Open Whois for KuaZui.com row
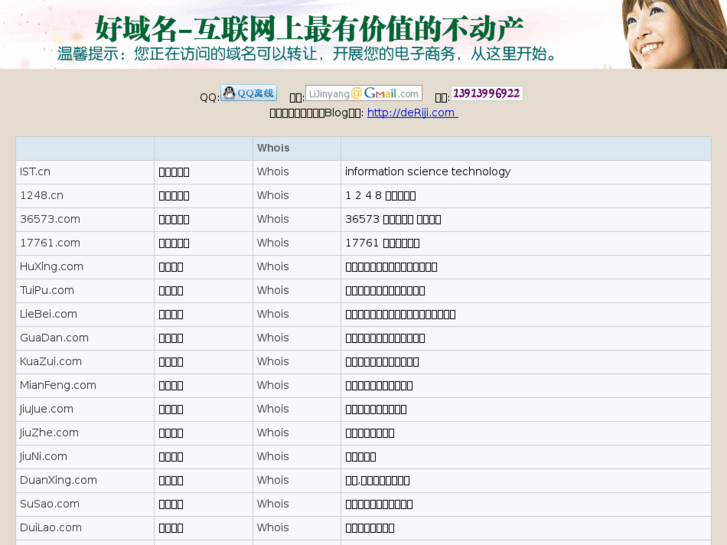The height and width of the screenshot is (545, 727). (x=273, y=361)
